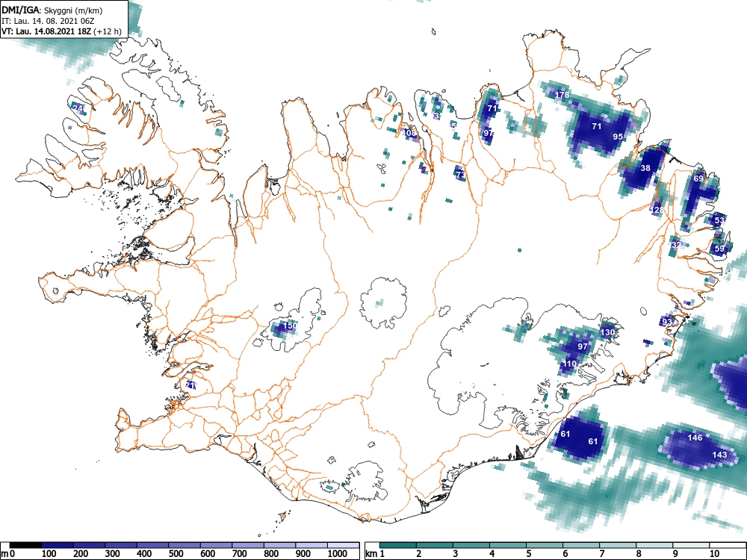Click the 73 visibility value
This screenshot has height=560, width=747.
[460, 175]
